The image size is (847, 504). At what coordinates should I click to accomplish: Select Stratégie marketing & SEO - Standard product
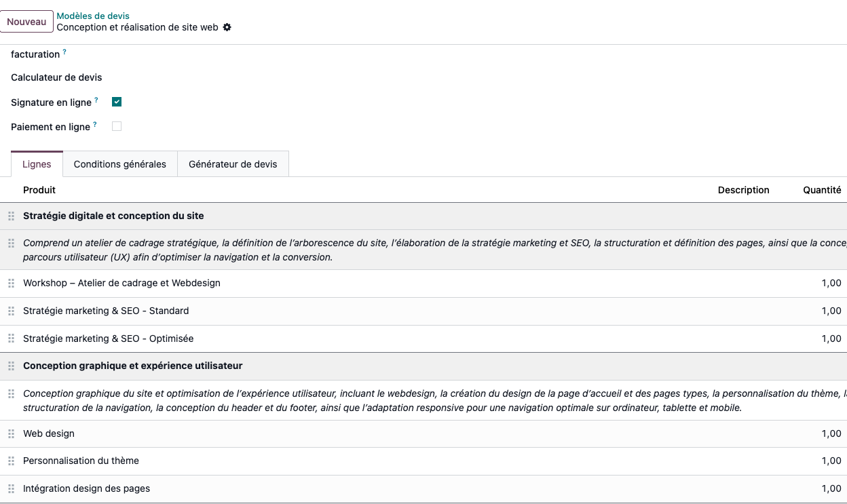click(106, 311)
